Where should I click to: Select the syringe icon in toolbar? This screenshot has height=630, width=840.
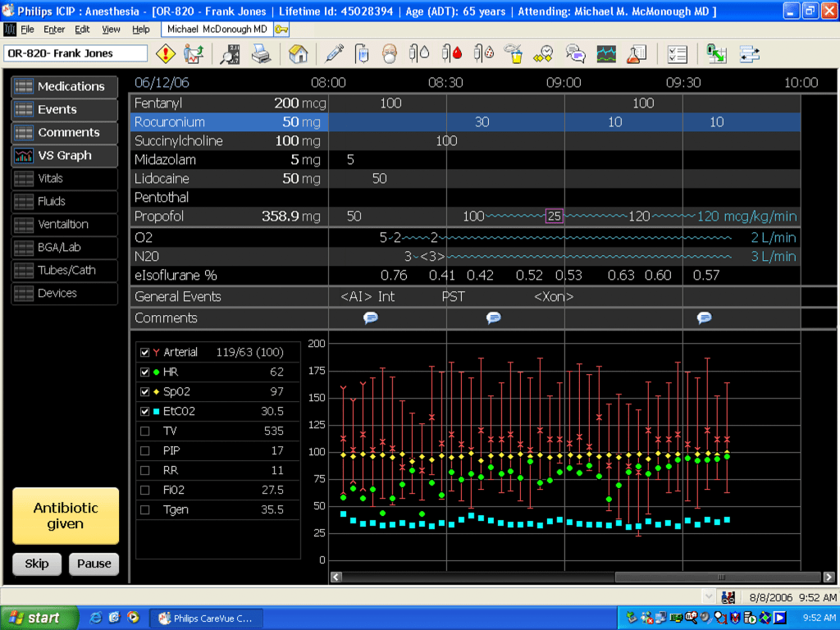pos(334,54)
